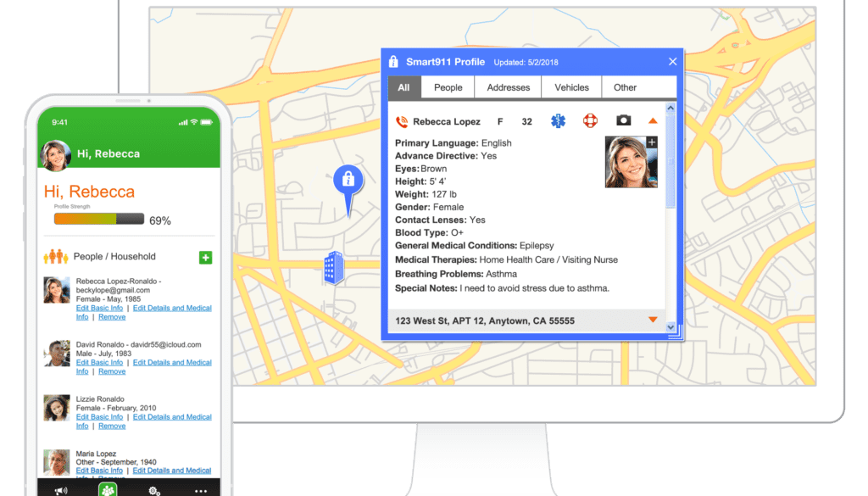The image size is (868, 496).
Task: Click 'David Ronaldo - davidr55@icloud.com' text
Action: (x=138, y=344)
